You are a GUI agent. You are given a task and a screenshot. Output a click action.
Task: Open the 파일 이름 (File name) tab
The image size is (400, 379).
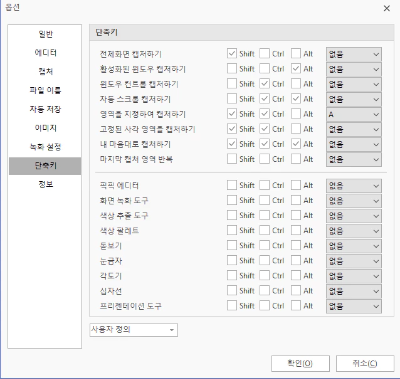[45, 90]
